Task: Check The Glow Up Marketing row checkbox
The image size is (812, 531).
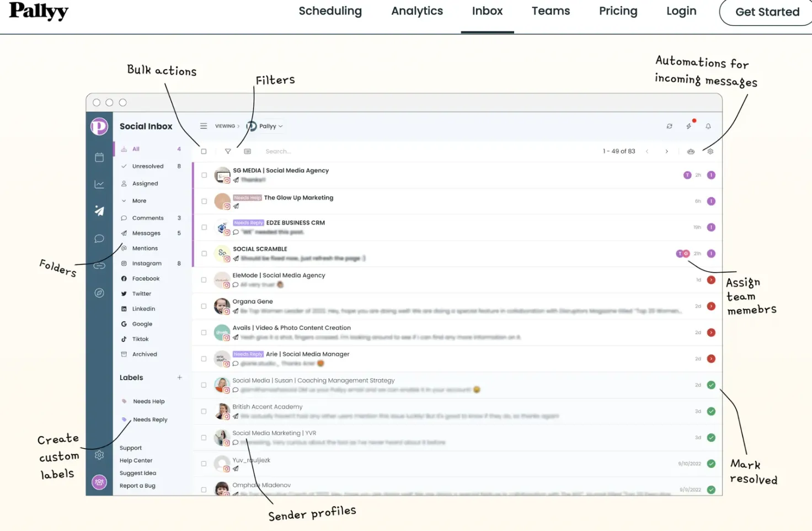Action: pyautogui.click(x=204, y=201)
